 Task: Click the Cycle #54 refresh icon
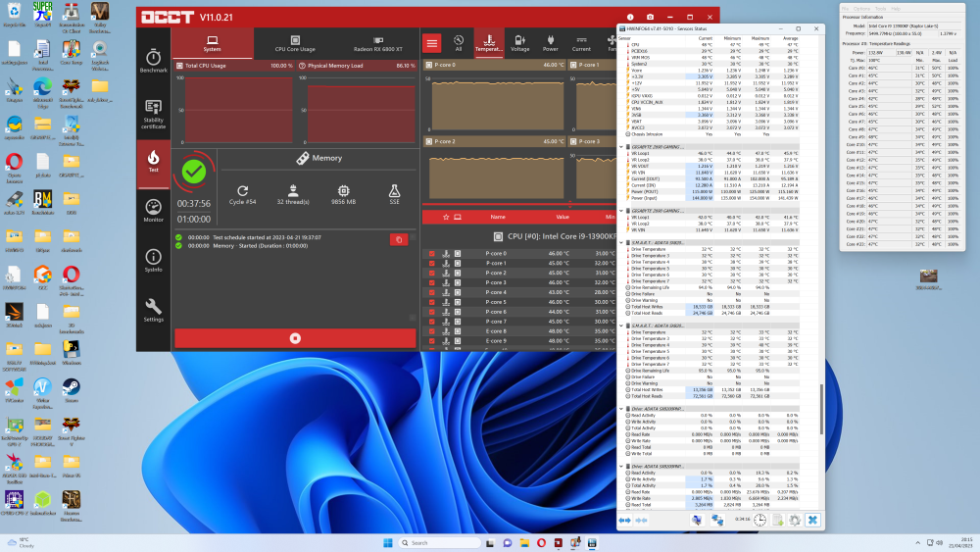pyautogui.click(x=242, y=190)
